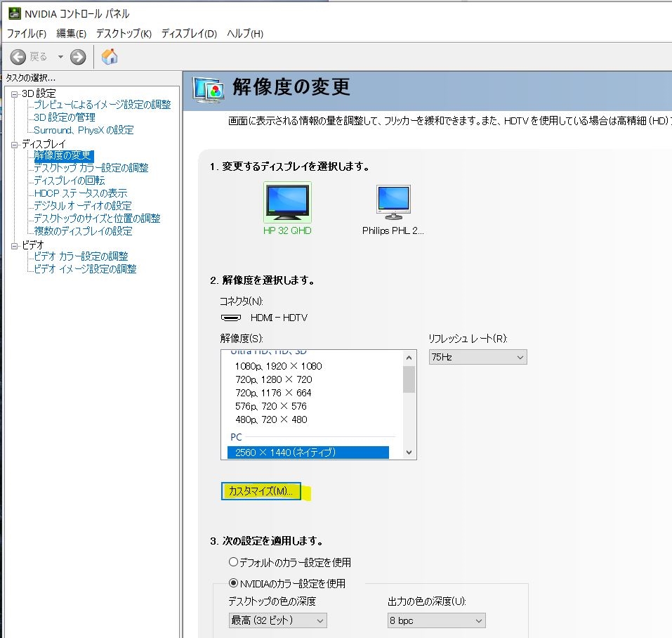Image resolution: width=672 pixels, height=638 pixels.
Task: Open the ファイル(F) menu
Action: (x=27, y=34)
